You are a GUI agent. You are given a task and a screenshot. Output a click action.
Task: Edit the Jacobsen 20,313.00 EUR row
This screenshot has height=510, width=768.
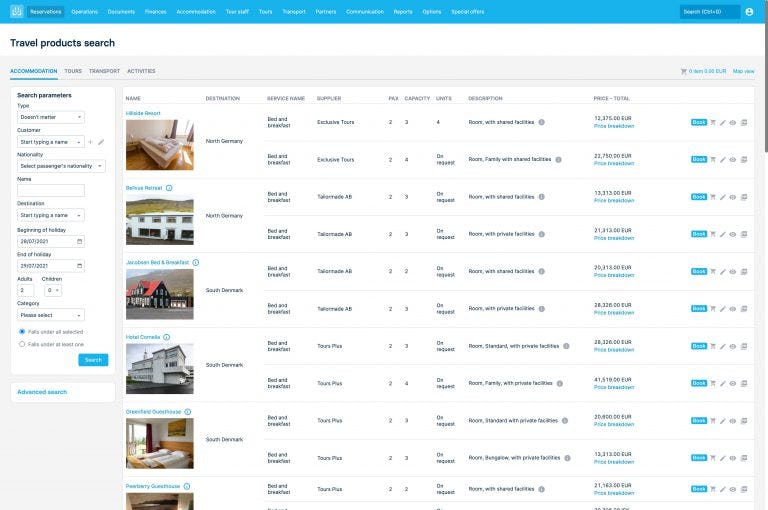pyautogui.click(x=722, y=271)
